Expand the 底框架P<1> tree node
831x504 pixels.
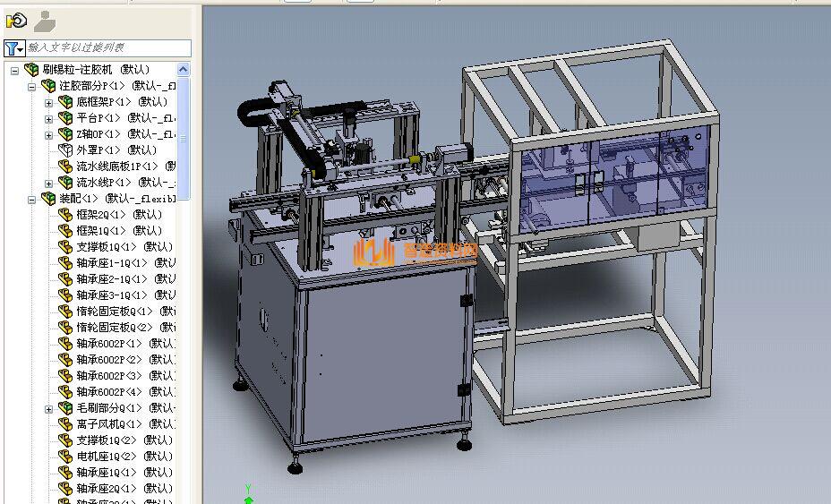click(48, 102)
